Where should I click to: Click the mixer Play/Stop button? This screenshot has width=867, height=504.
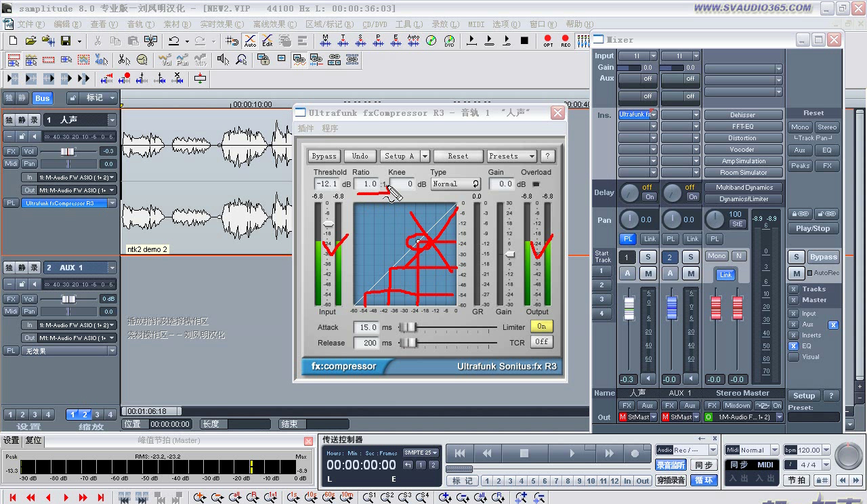click(x=813, y=228)
